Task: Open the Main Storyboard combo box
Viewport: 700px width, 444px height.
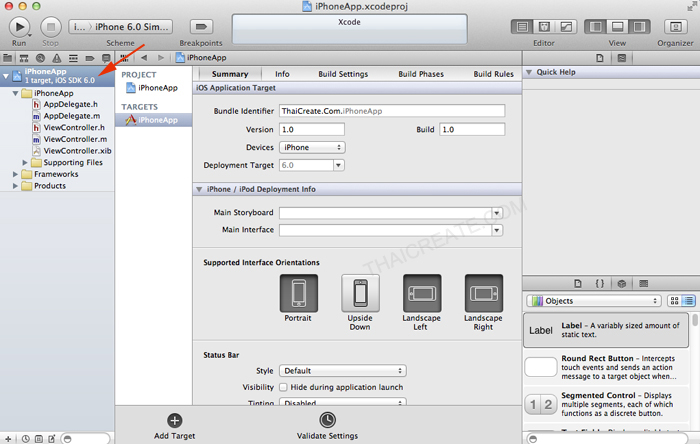Action: point(496,213)
